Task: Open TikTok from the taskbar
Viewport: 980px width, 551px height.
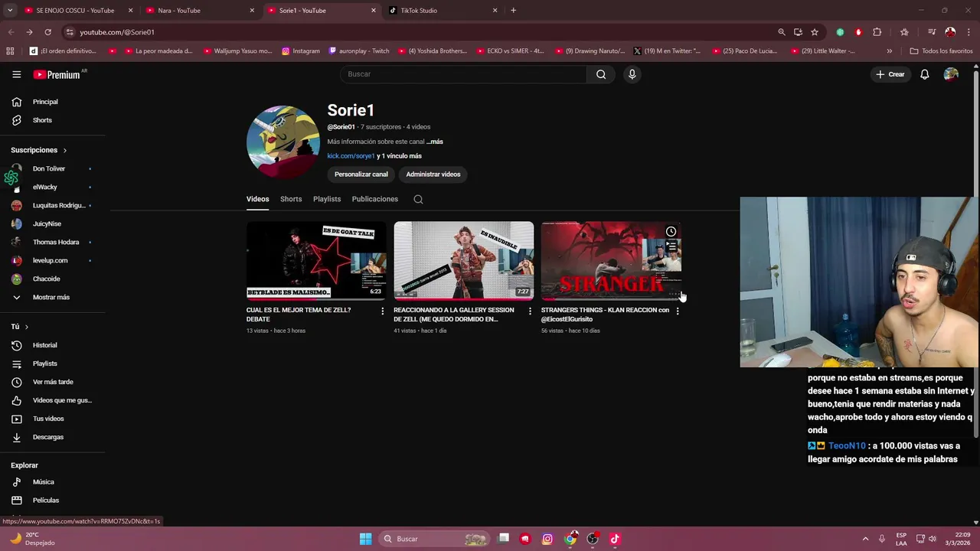Action: pos(615,539)
